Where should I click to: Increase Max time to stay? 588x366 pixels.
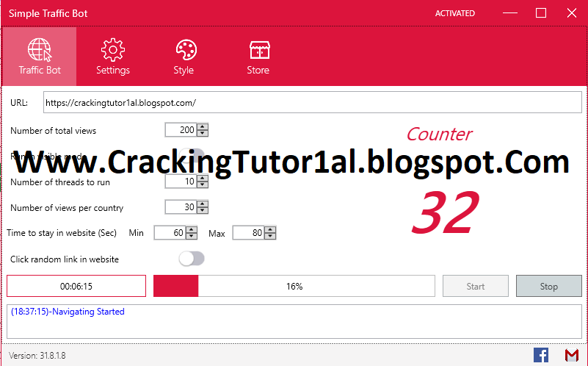[x=270, y=229]
